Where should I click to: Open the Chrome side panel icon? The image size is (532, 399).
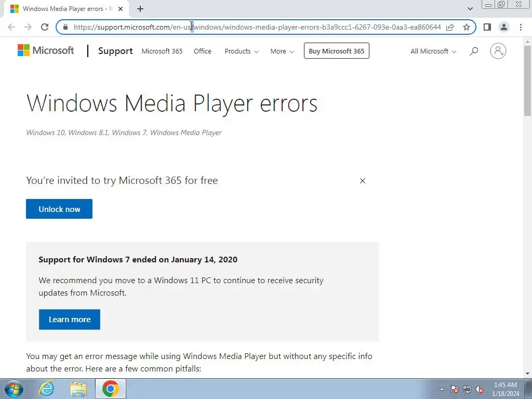pyautogui.click(x=487, y=27)
